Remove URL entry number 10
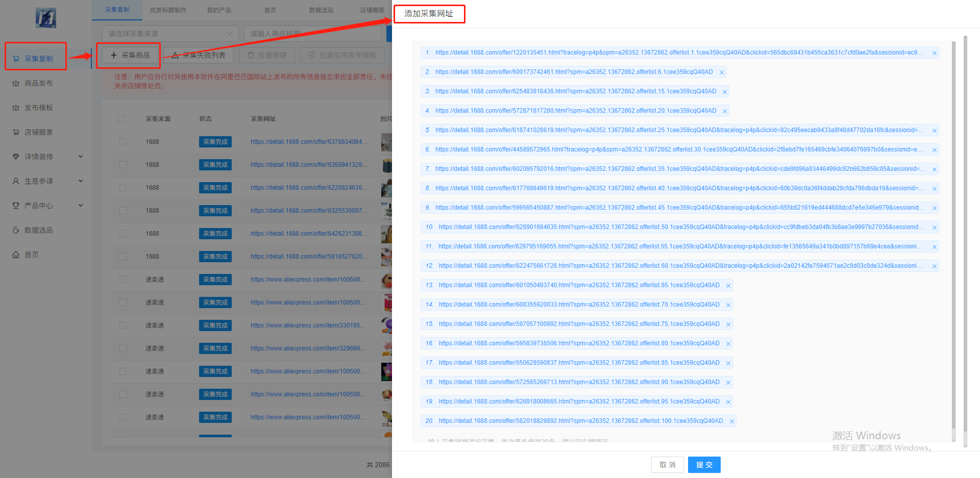Viewport: 980px width, 478px height. tap(934, 228)
